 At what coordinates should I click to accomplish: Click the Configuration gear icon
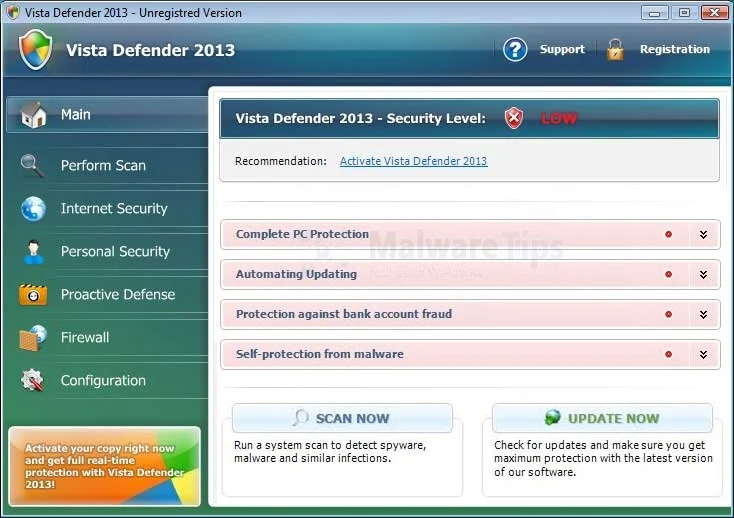pos(32,380)
